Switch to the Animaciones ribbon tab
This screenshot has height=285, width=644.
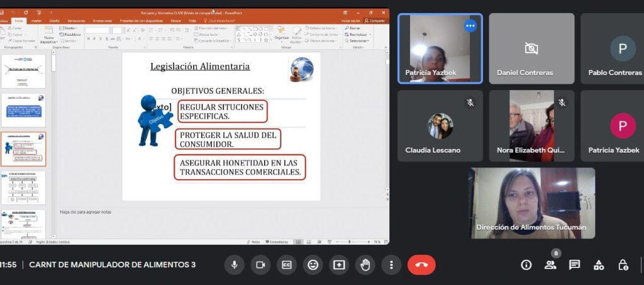[103, 21]
